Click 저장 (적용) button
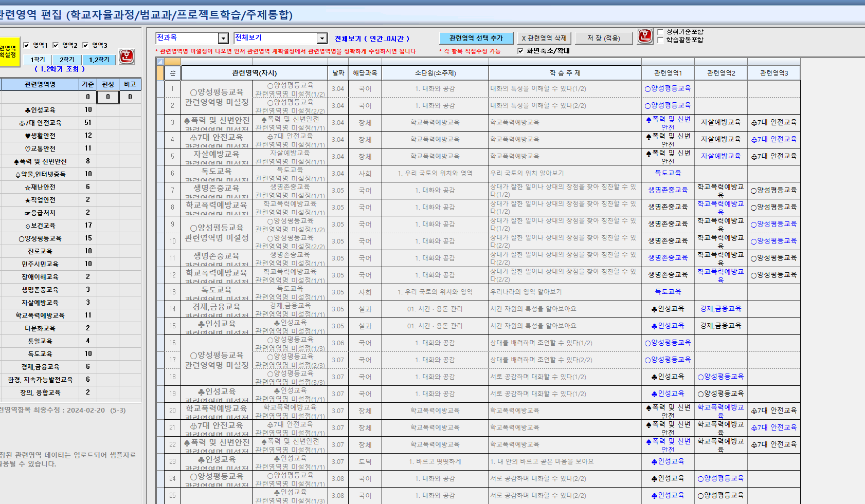865x504 pixels. pos(604,39)
